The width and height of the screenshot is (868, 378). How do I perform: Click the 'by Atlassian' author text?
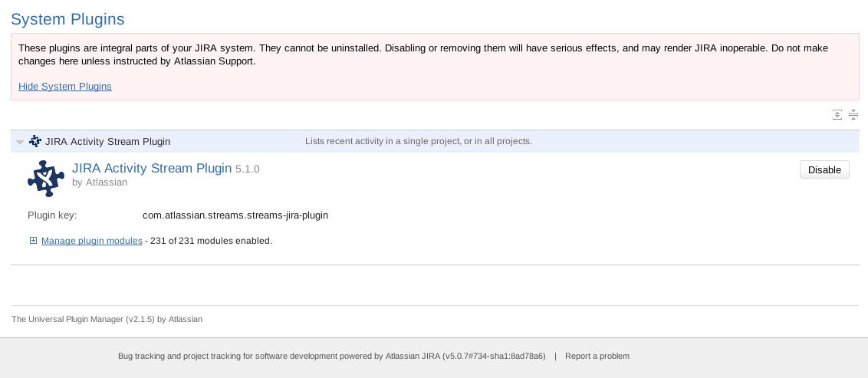[x=100, y=182]
